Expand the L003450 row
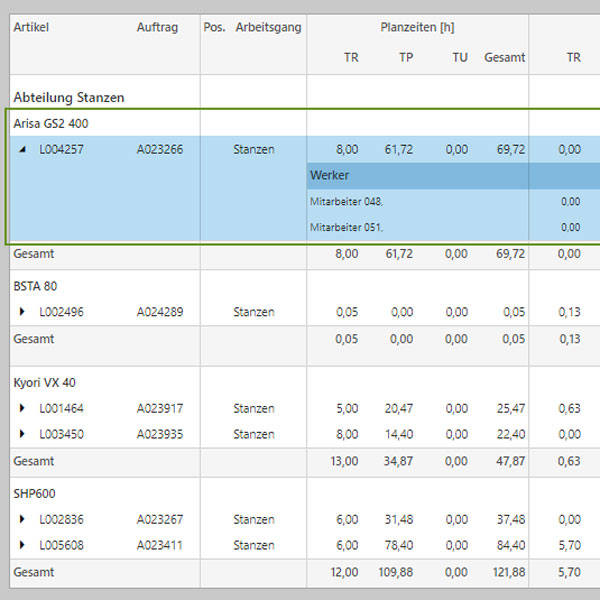The width and height of the screenshot is (600, 600). [x=23, y=434]
